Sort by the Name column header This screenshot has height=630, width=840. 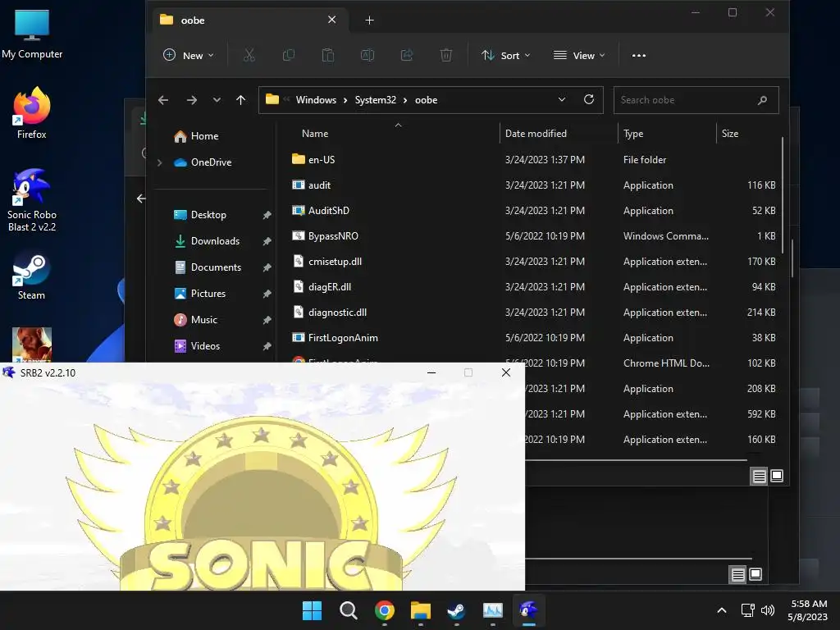[315, 134]
